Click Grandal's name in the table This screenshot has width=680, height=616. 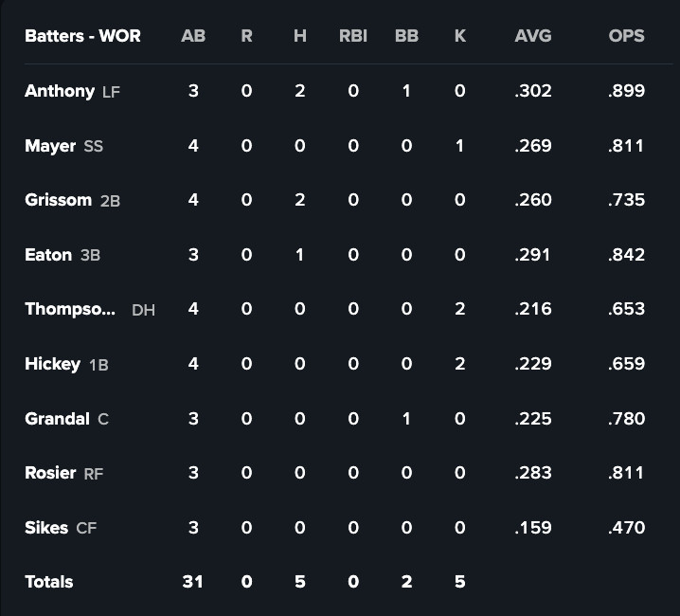57,419
